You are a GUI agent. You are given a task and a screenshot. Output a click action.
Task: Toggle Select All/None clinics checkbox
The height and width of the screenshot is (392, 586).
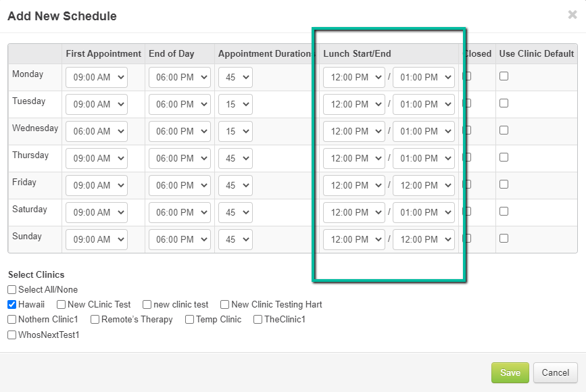click(x=12, y=290)
